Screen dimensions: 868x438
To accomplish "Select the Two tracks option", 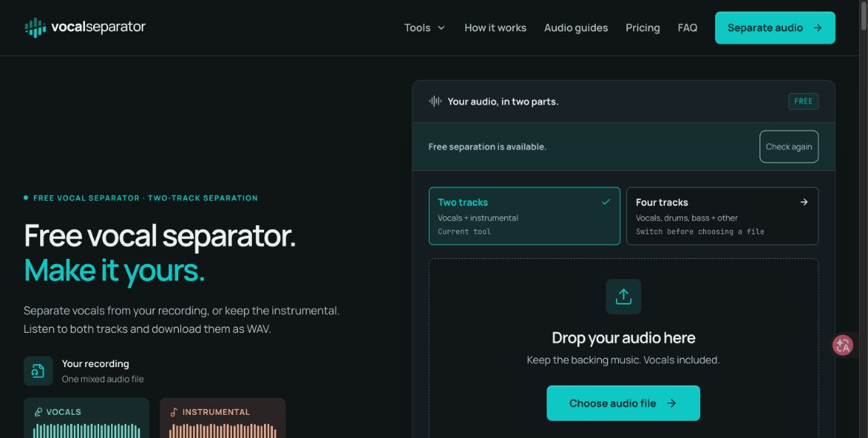I will (524, 216).
